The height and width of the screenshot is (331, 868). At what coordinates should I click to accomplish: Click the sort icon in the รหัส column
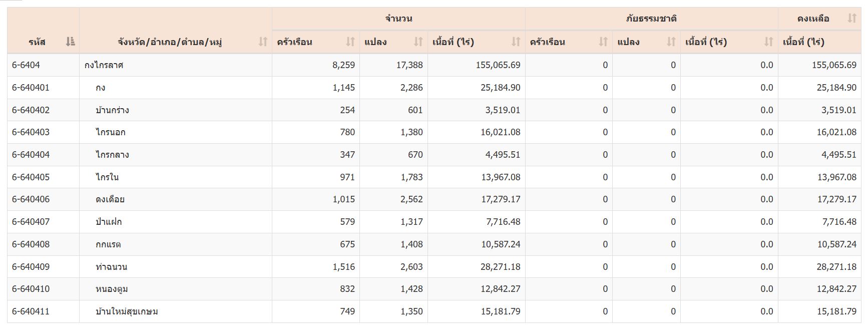click(70, 42)
